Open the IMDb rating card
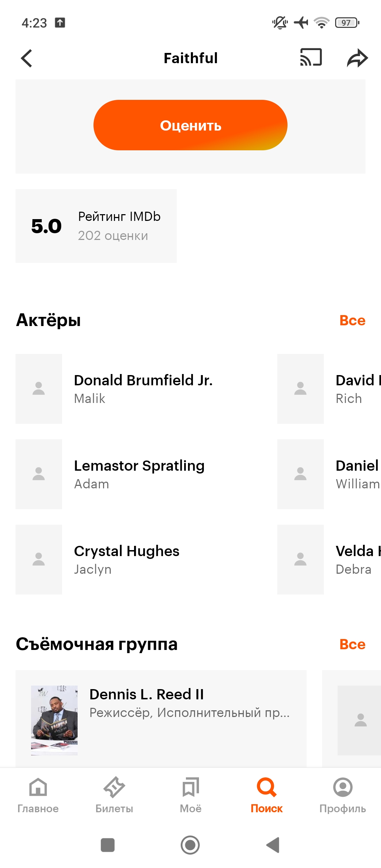 96,226
